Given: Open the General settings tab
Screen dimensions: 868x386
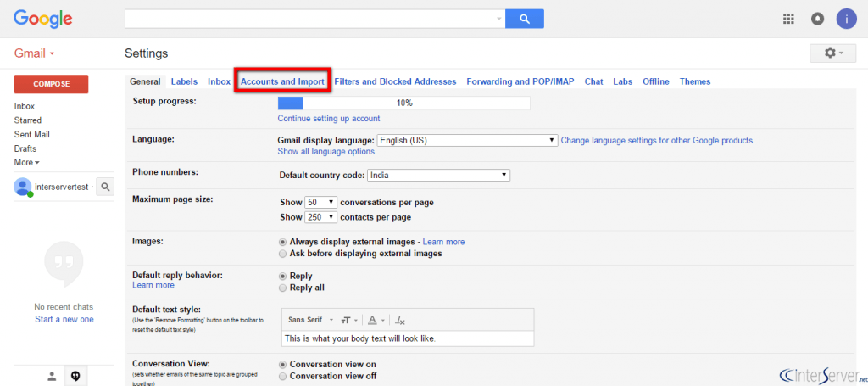Looking at the screenshot, I should 145,81.
